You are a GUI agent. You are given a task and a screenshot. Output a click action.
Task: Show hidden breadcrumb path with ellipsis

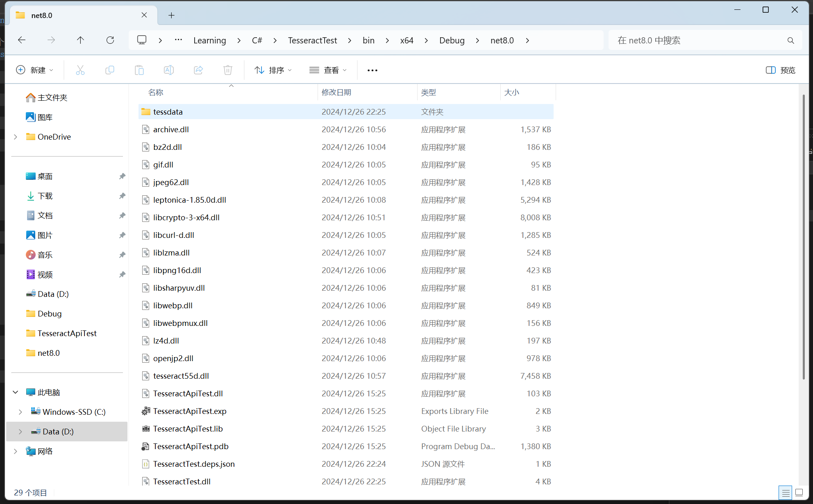click(x=178, y=40)
